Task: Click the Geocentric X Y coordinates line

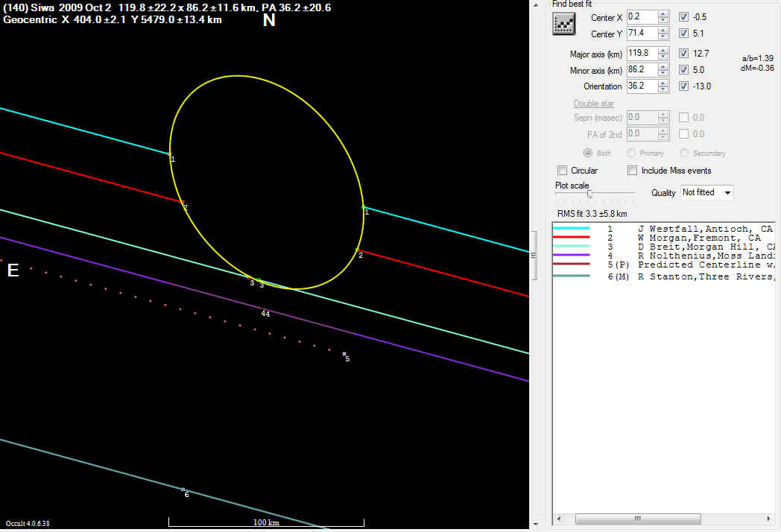Action: tap(113, 20)
